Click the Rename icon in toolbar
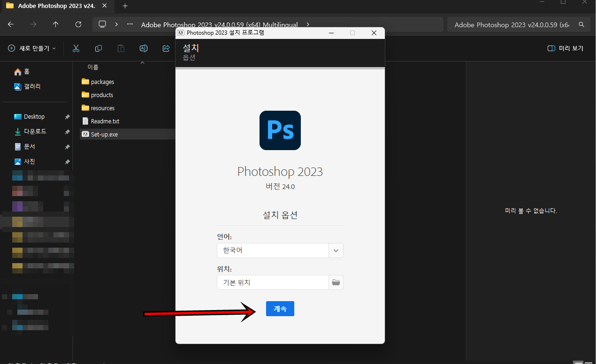This screenshot has height=364, width=596. (x=144, y=48)
